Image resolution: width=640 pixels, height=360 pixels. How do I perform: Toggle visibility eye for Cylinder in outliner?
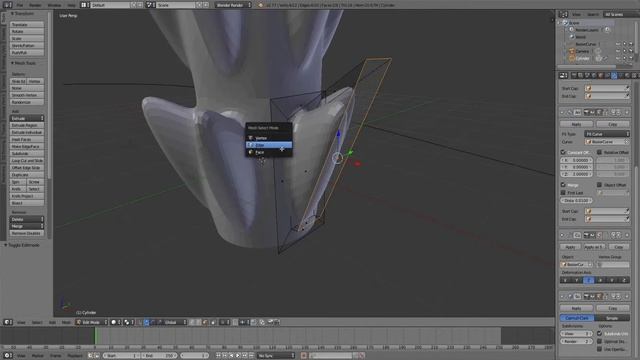(618, 58)
